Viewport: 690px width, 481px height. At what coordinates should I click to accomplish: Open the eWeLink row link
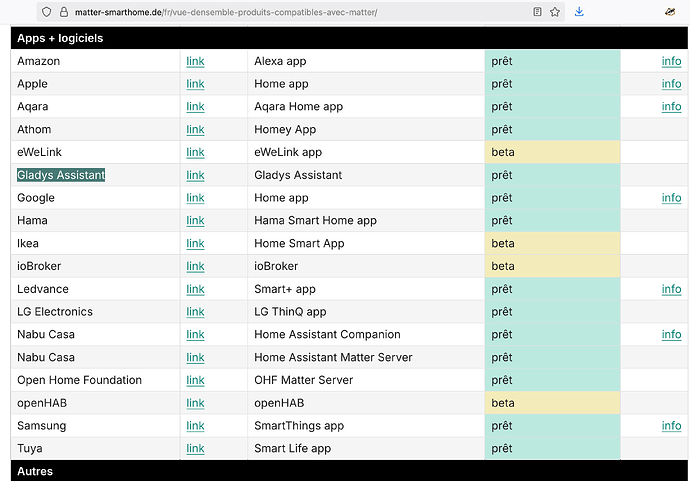(x=195, y=152)
